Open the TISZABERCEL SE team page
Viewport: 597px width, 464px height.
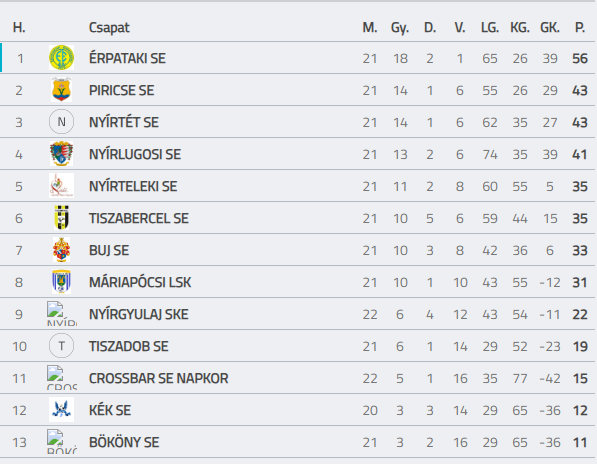[x=139, y=218]
